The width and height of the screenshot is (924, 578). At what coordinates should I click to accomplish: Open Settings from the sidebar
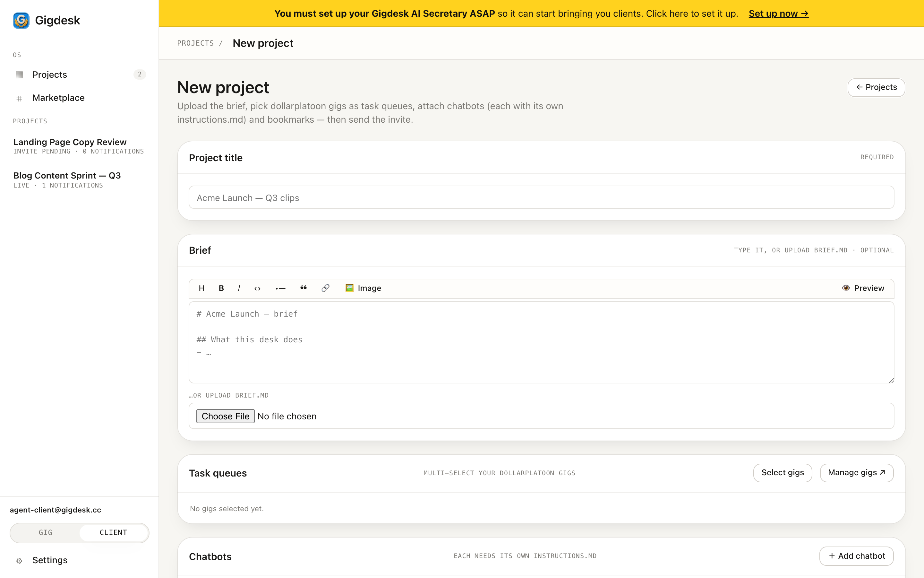click(80, 560)
